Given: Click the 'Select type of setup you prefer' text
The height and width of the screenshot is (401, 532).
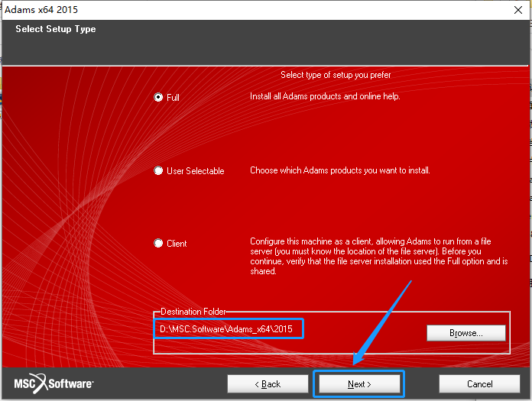Looking at the screenshot, I should (x=336, y=75).
